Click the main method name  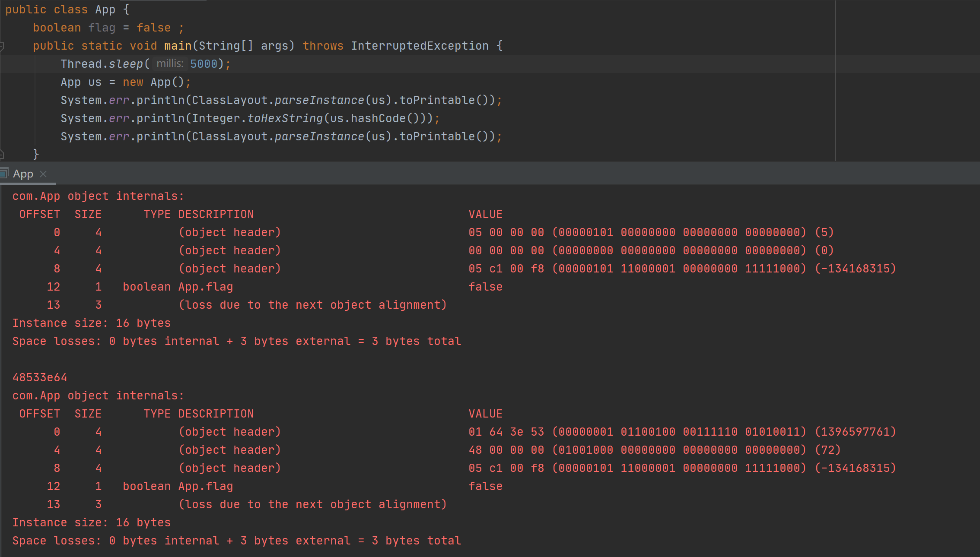178,46
